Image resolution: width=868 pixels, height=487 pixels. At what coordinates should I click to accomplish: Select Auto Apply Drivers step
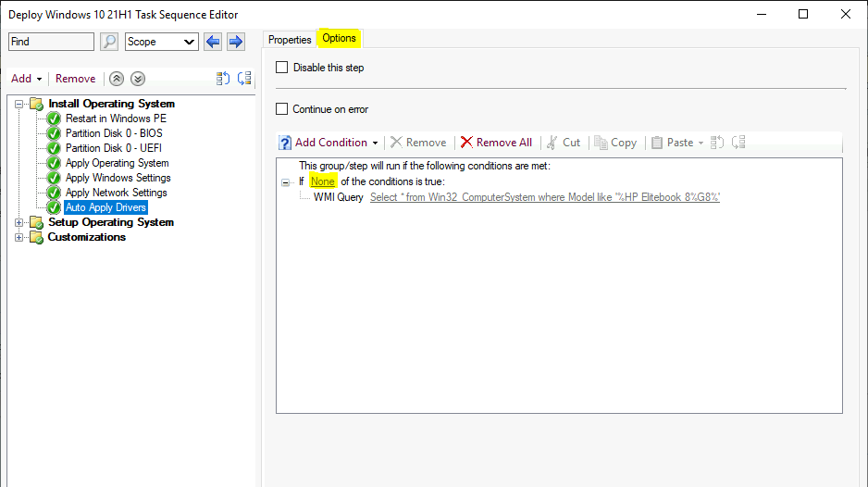(x=105, y=207)
